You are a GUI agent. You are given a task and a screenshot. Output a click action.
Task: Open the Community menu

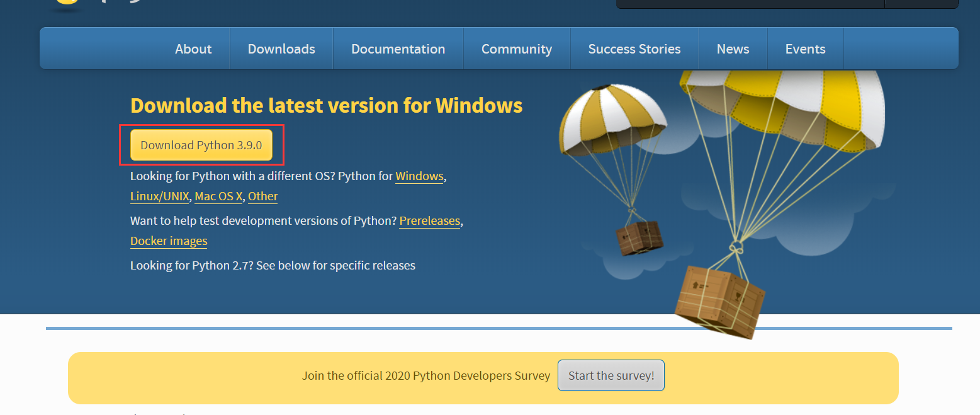pos(517,49)
